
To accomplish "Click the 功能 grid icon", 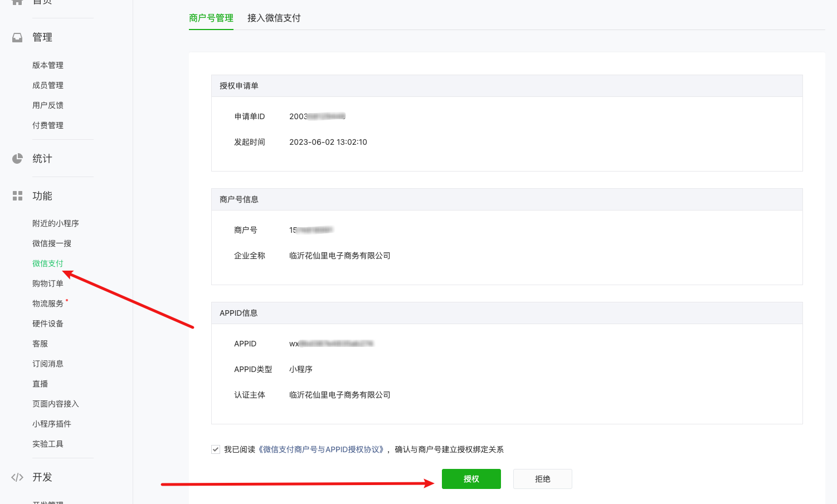I will coord(17,196).
